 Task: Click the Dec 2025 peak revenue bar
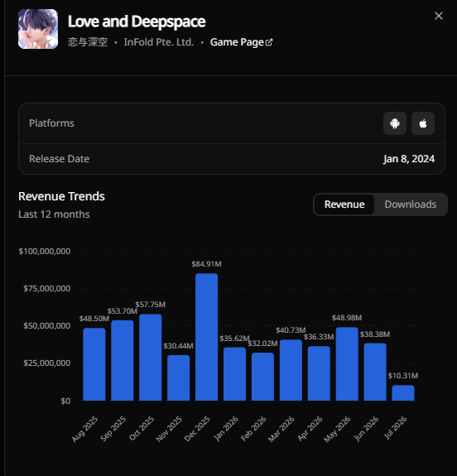click(206, 337)
